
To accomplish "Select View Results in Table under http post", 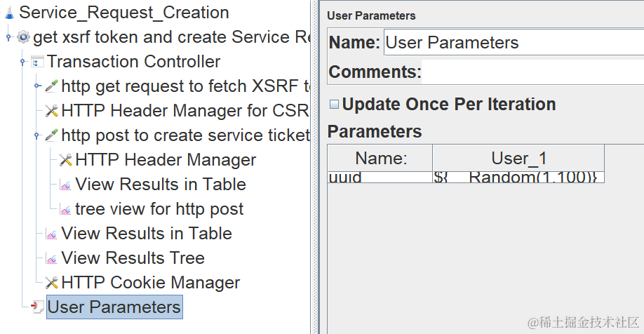I will [x=161, y=185].
